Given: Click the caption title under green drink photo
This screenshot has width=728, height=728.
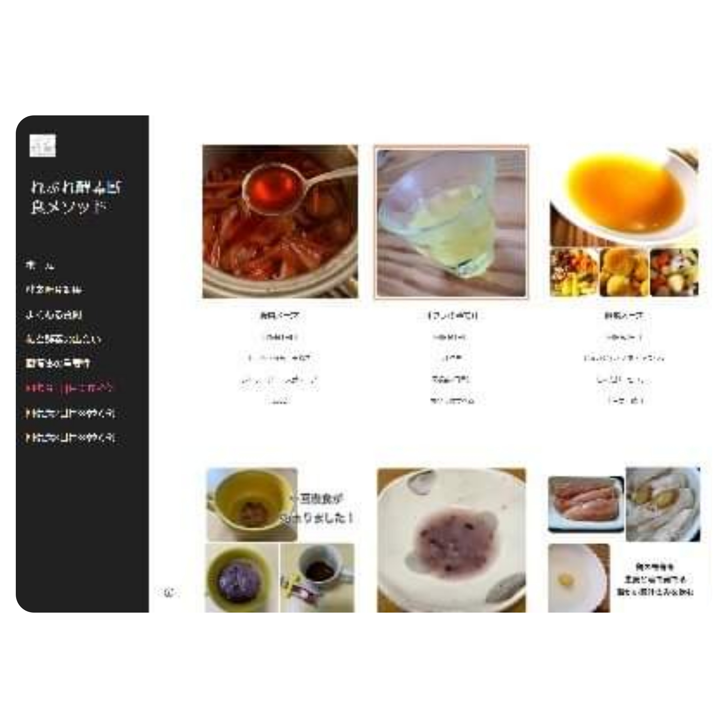Looking at the screenshot, I should click(452, 315).
